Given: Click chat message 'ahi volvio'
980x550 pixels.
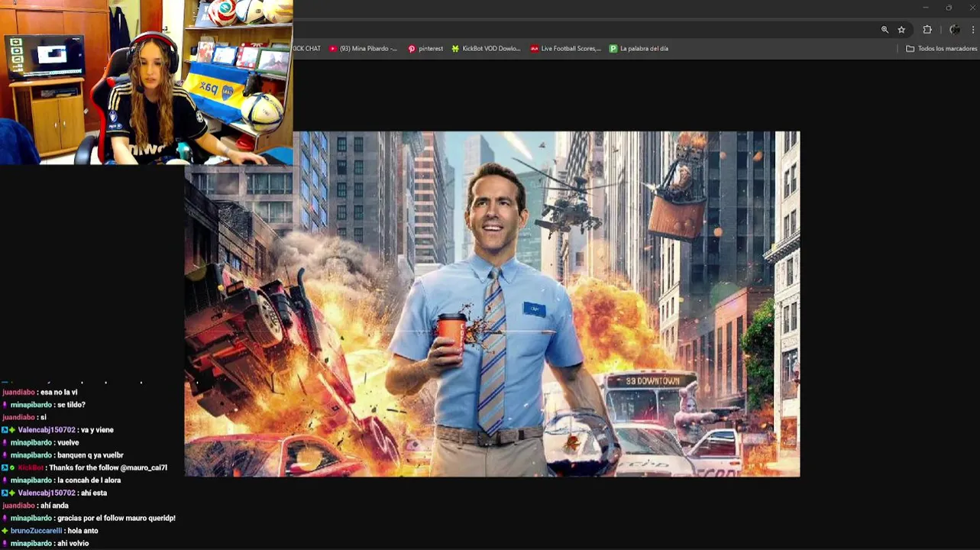Looking at the screenshot, I should coord(73,543).
